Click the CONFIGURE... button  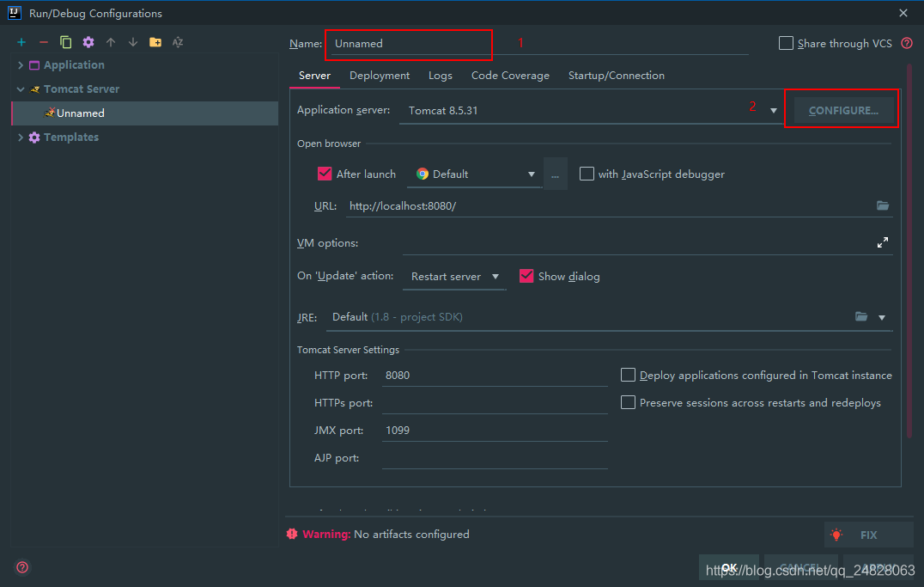[843, 110]
